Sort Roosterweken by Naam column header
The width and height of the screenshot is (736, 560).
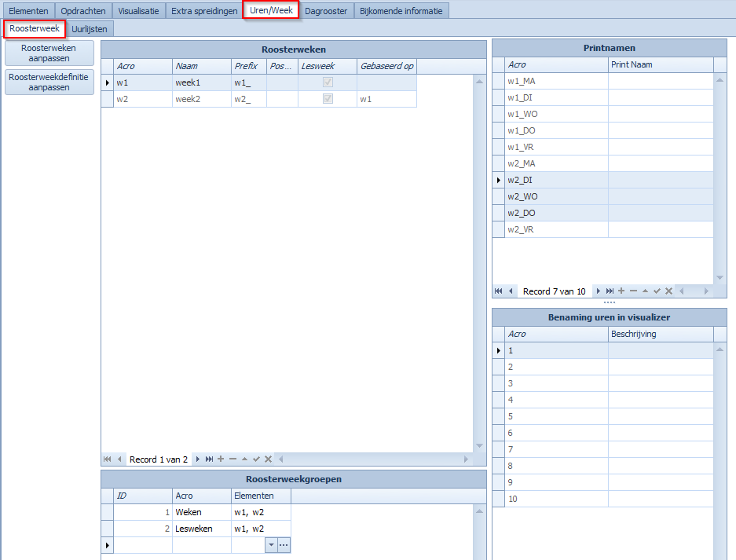click(x=202, y=66)
